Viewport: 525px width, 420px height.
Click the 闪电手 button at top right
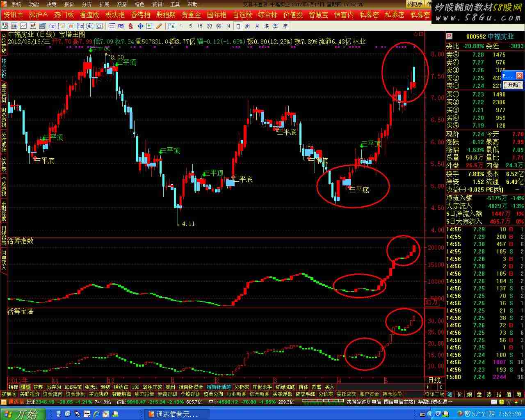(x=415, y=4)
